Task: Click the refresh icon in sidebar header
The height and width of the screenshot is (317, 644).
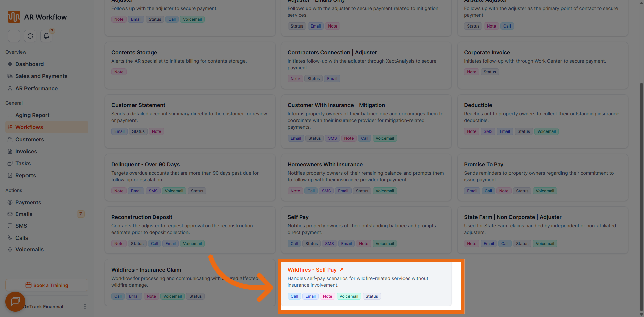Action: click(x=30, y=36)
